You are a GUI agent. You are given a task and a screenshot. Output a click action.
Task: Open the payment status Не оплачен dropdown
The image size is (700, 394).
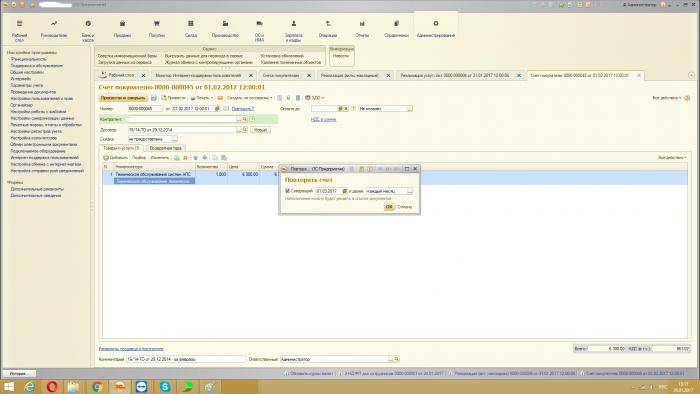point(409,108)
